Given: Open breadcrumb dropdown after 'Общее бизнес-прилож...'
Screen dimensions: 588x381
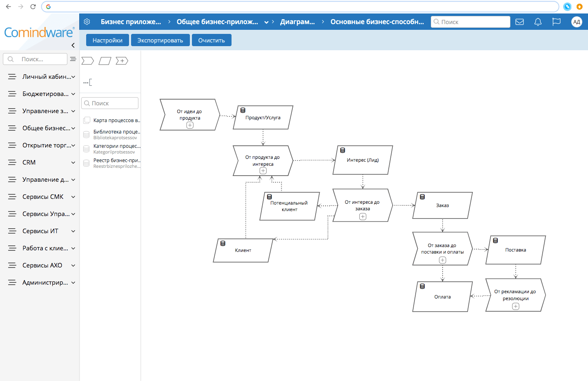Looking at the screenshot, I should [x=266, y=22].
